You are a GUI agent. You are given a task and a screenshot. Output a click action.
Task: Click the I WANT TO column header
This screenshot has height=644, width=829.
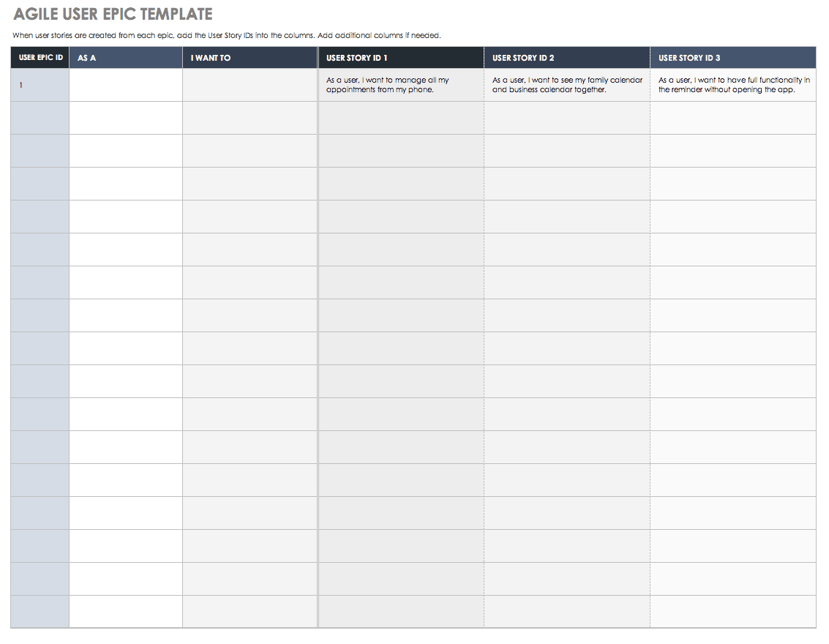point(250,58)
